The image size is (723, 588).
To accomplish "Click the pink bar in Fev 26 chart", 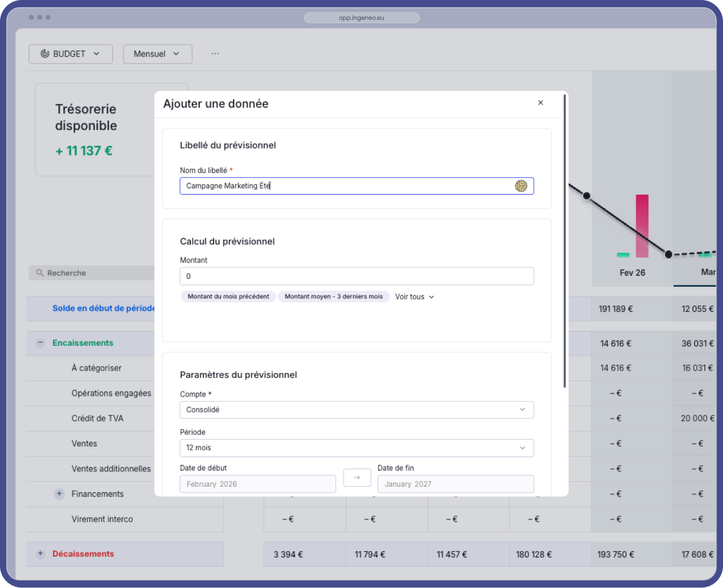I will pos(642,226).
